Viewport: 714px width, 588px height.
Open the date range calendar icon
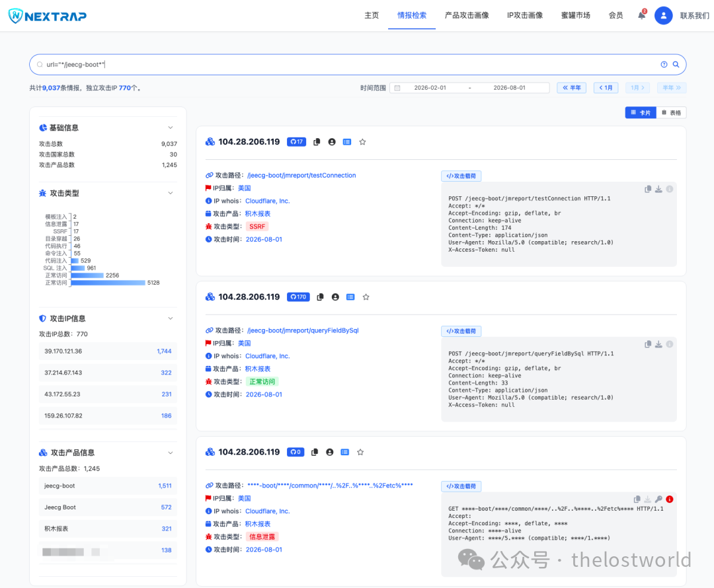click(x=397, y=88)
